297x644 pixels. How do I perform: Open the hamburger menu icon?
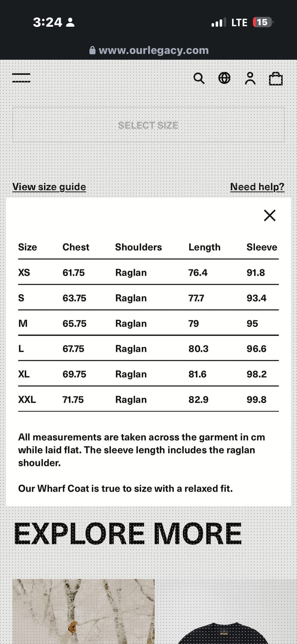(x=21, y=78)
